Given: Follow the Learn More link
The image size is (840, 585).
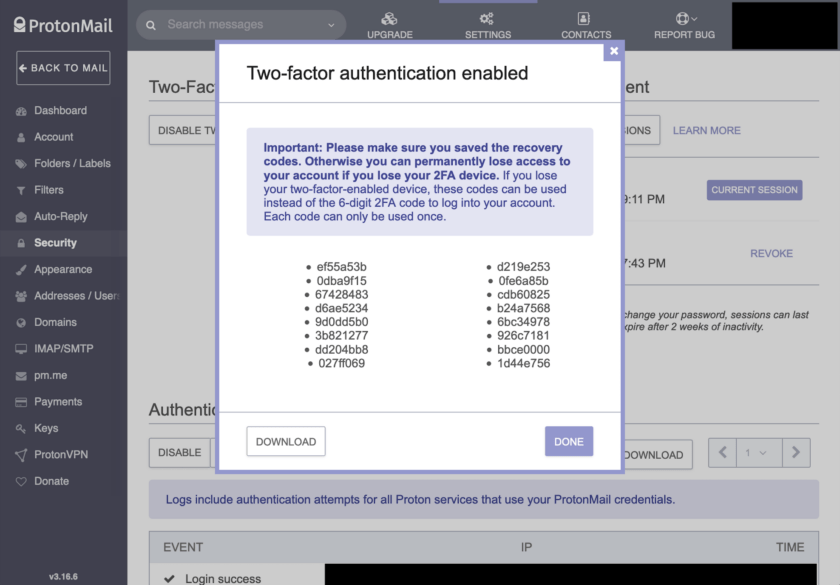Looking at the screenshot, I should [x=707, y=131].
